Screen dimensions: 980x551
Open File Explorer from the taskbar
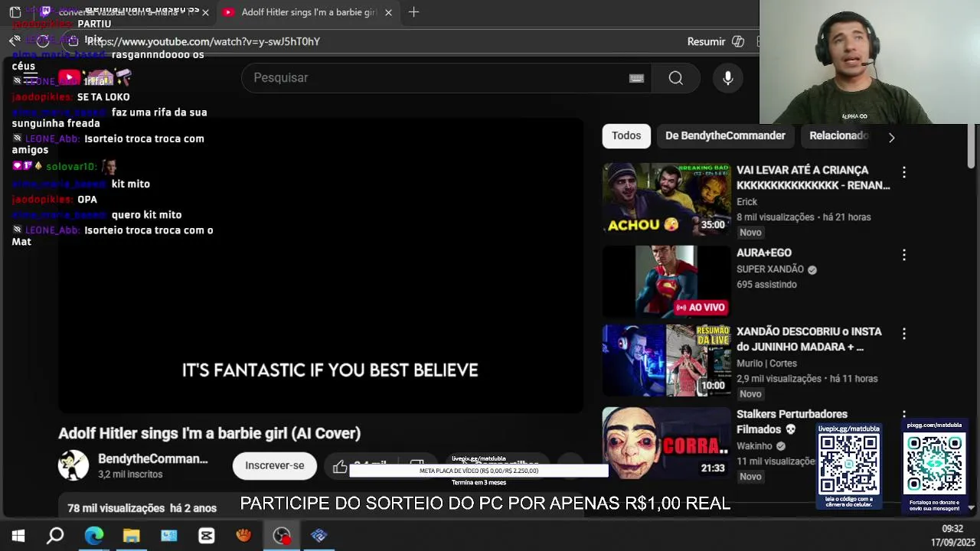tap(131, 536)
